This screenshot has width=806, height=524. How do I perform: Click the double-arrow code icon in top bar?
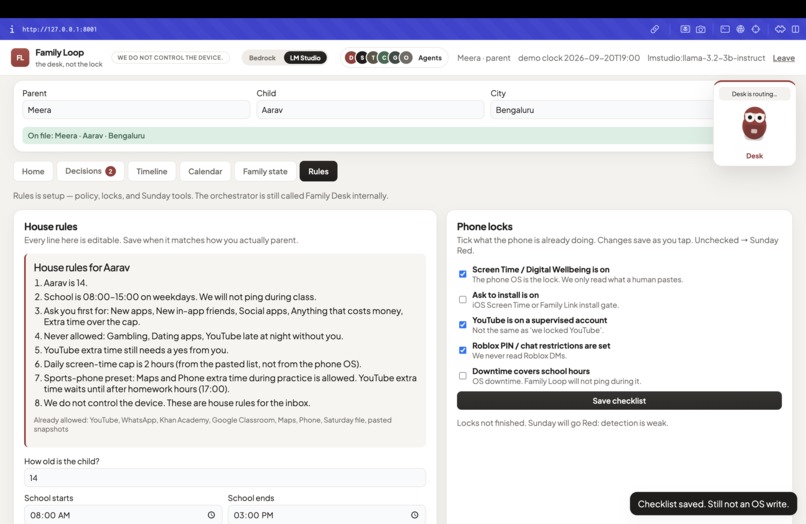[780, 29]
